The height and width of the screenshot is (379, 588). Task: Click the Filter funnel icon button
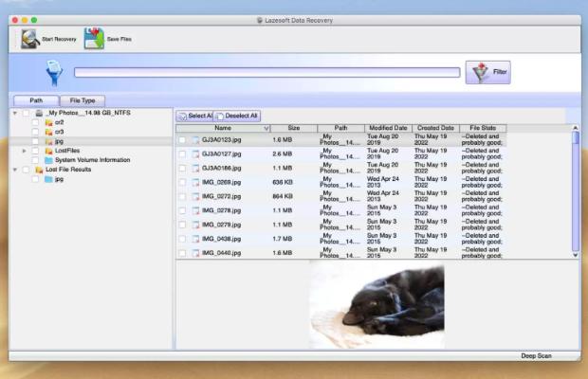click(x=478, y=73)
